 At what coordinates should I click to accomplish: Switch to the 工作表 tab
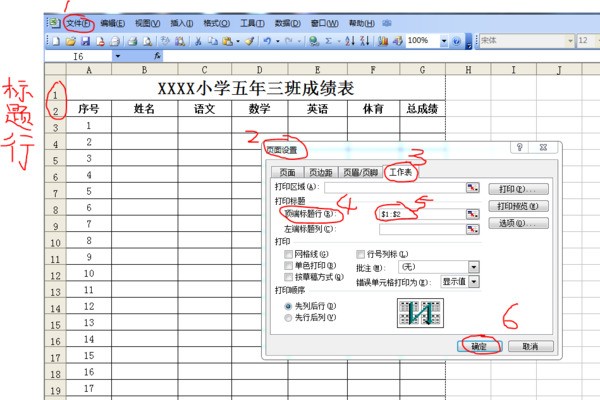(400, 172)
